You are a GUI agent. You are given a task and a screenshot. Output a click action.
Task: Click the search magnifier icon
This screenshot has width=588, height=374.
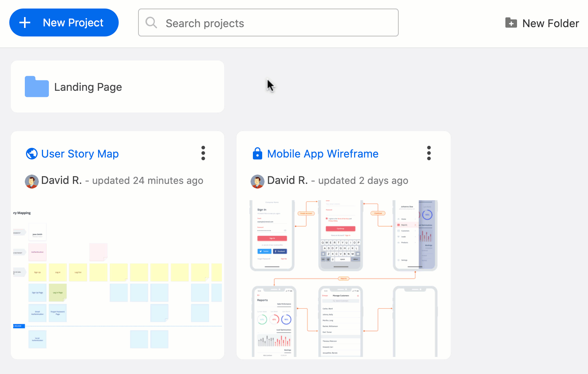151,23
